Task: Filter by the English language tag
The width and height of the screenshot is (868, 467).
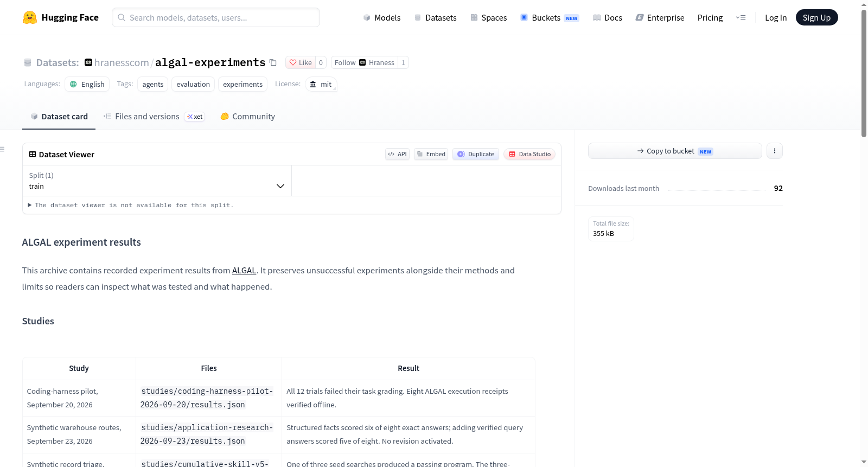Action: (x=87, y=84)
